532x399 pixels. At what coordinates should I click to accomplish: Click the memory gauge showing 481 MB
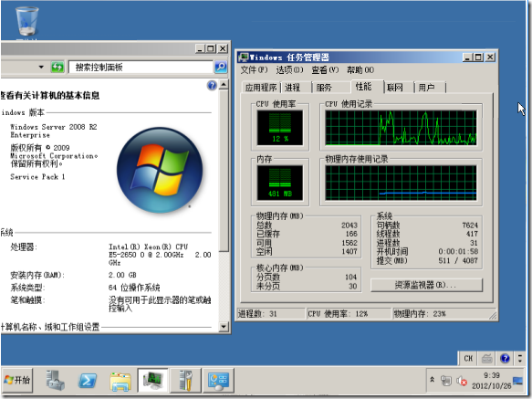(x=280, y=183)
